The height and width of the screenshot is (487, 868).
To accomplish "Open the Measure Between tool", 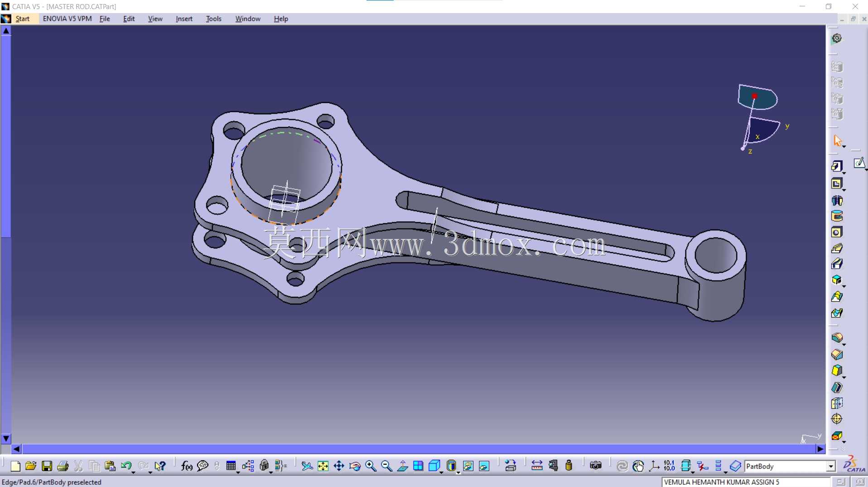I will click(x=537, y=466).
